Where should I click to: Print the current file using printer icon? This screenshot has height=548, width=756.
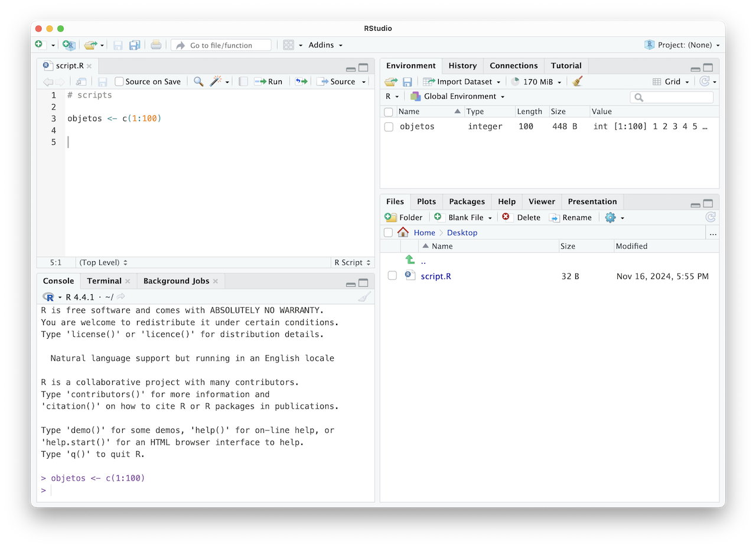click(156, 45)
